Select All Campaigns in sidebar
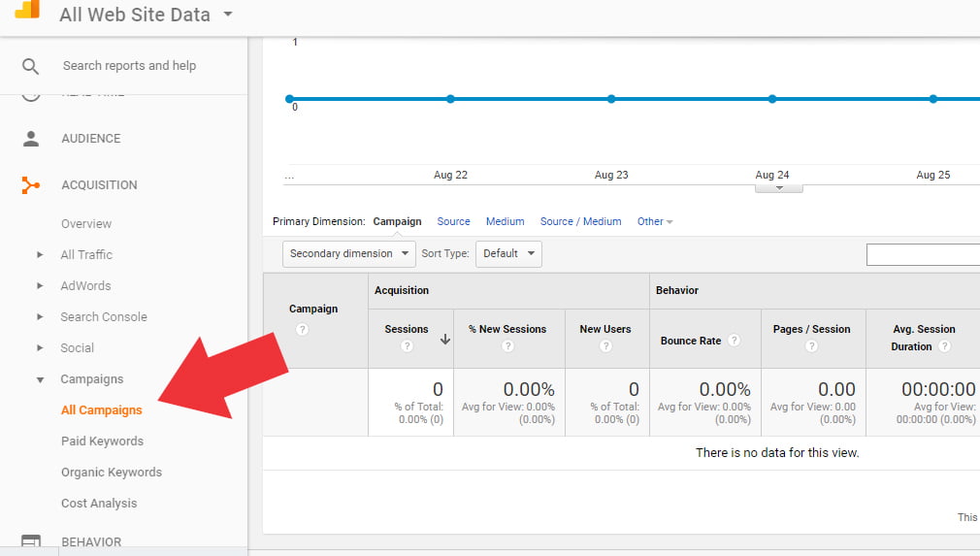Viewport: 980px width, 556px height. click(x=101, y=410)
